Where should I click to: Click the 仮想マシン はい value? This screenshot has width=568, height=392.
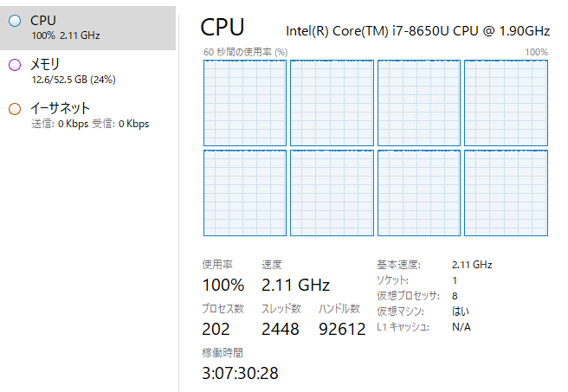461,312
